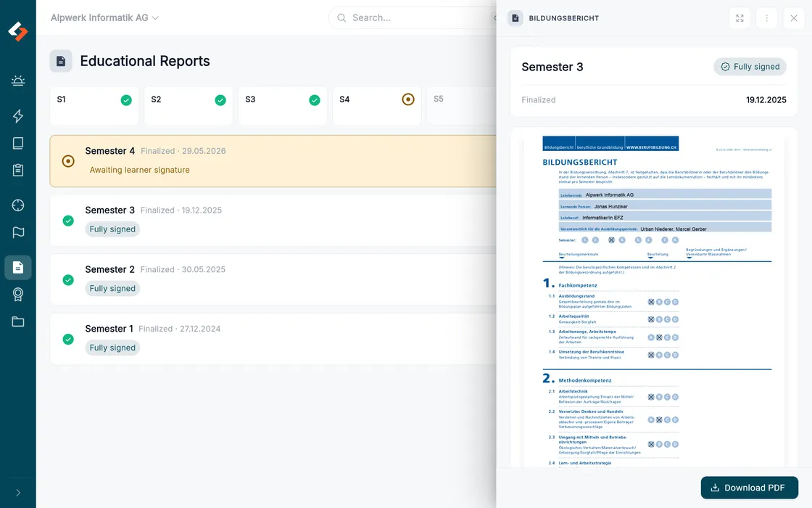The width and height of the screenshot is (812, 508).
Task: Open the crosshair target sidebar icon
Action: pyautogui.click(x=18, y=205)
